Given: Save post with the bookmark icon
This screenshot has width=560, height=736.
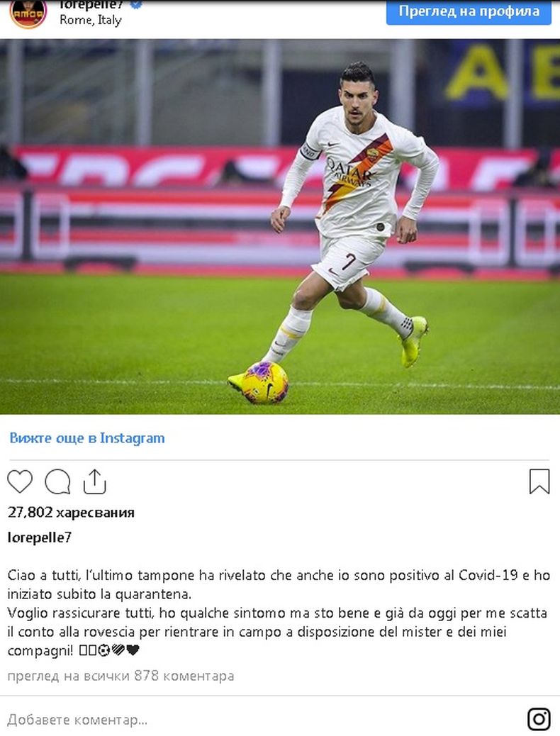Looking at the screenshot, I should pos(539,481).
